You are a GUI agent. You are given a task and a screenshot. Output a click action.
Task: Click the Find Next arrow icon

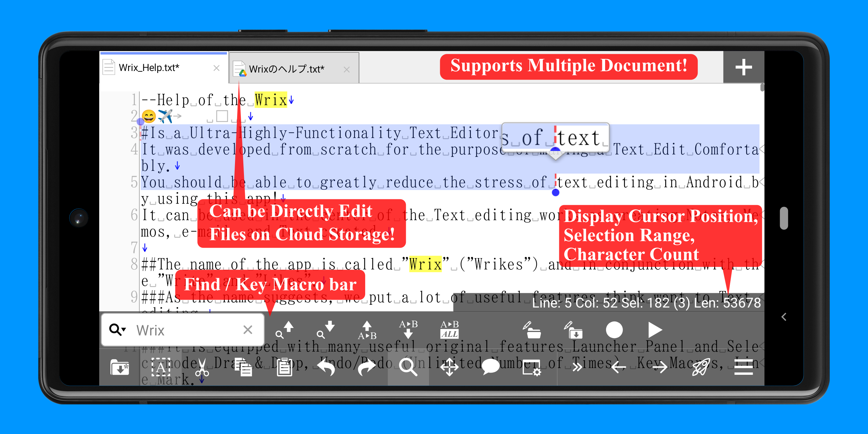(x=326, y=330)
